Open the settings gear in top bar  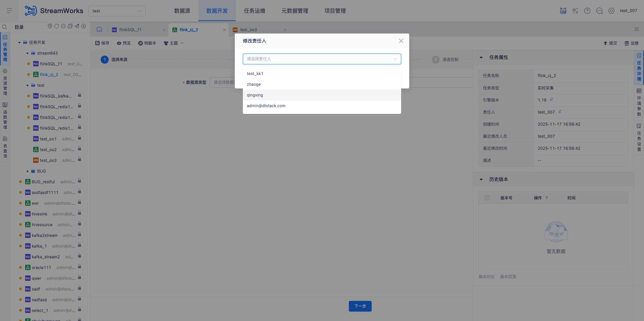611,11
